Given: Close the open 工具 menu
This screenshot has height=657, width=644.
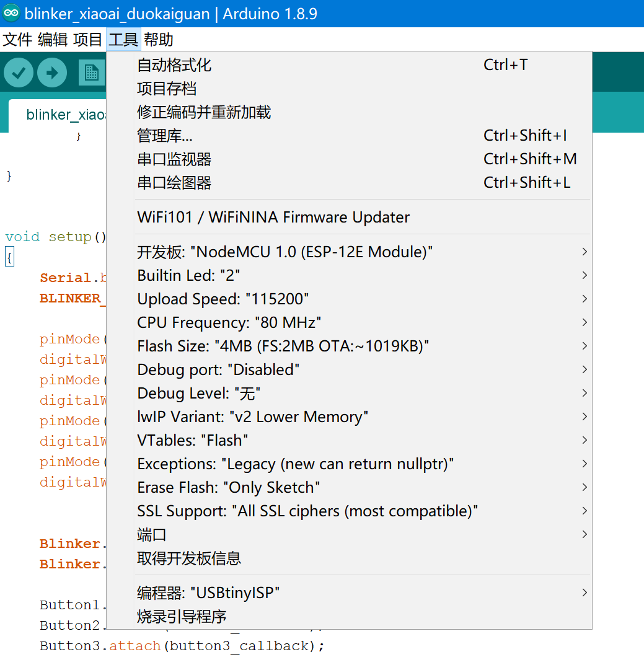Looking at the screenshot, I should coord(123,40).
